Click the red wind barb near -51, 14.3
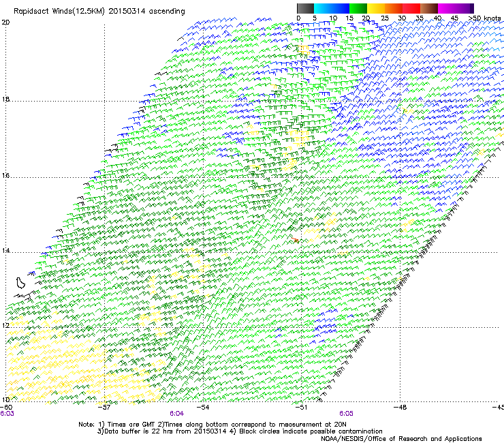Screen dimensions: 504x443 point(296,240)
